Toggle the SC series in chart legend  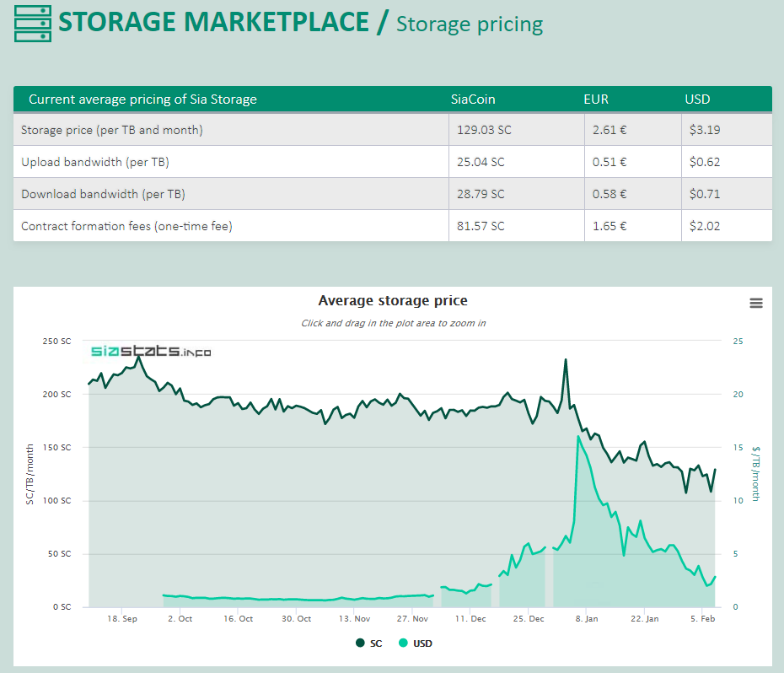369,643
